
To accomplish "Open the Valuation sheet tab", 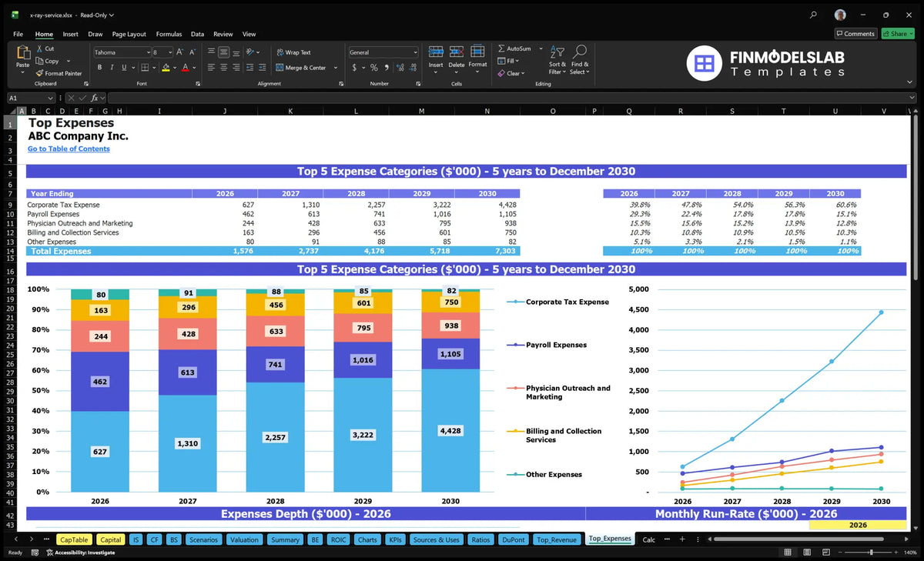I will pyautogui.click(x=245, y=539).
